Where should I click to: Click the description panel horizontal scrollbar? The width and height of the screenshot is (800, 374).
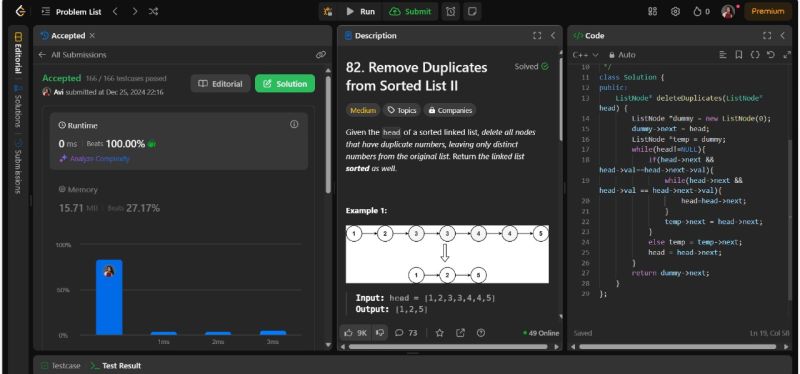point(447,347)
